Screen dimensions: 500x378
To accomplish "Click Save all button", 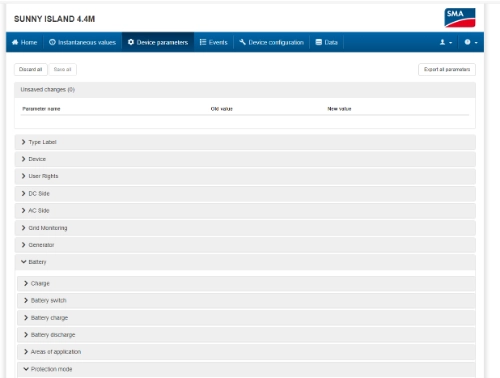I will [62, 69].
